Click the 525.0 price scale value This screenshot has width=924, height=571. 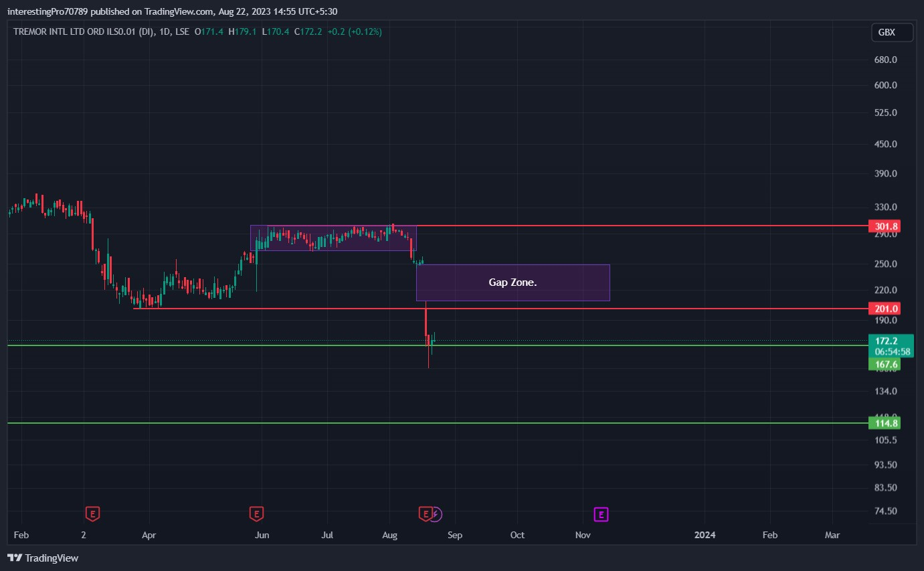tap(886, 112)
